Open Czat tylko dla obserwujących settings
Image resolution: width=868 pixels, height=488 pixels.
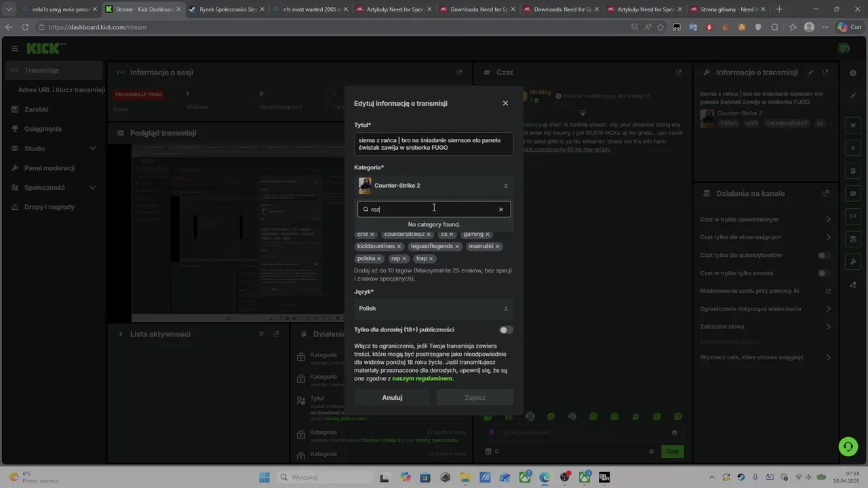(x=765, y=237)
